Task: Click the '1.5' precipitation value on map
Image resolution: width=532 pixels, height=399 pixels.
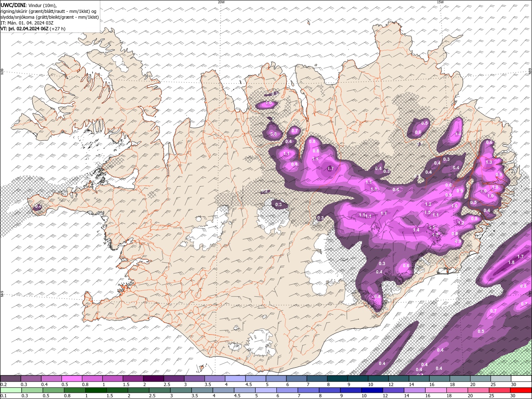Action: [x=427, y=212]
